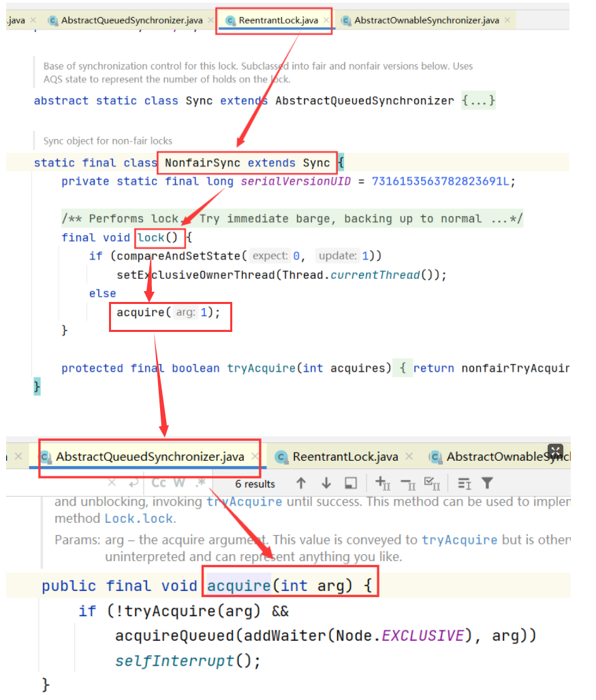The width and height of the screenshot is (596, 700).
Task: Click class icon of upper ReentrantLock.java tab
Action: [x=230, y=20]
